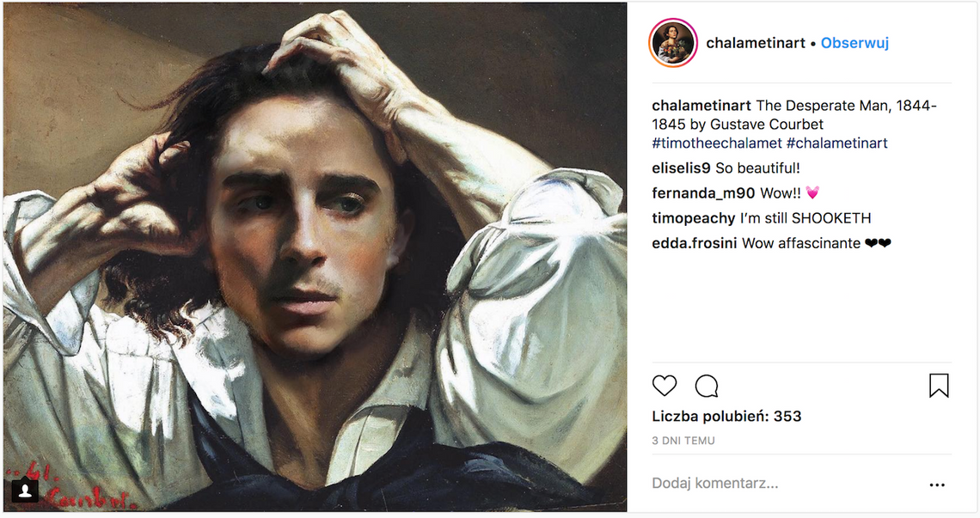Visit commenter eliselis9's profile
This screenshot has height=518, width=980.
click(682, 168)
